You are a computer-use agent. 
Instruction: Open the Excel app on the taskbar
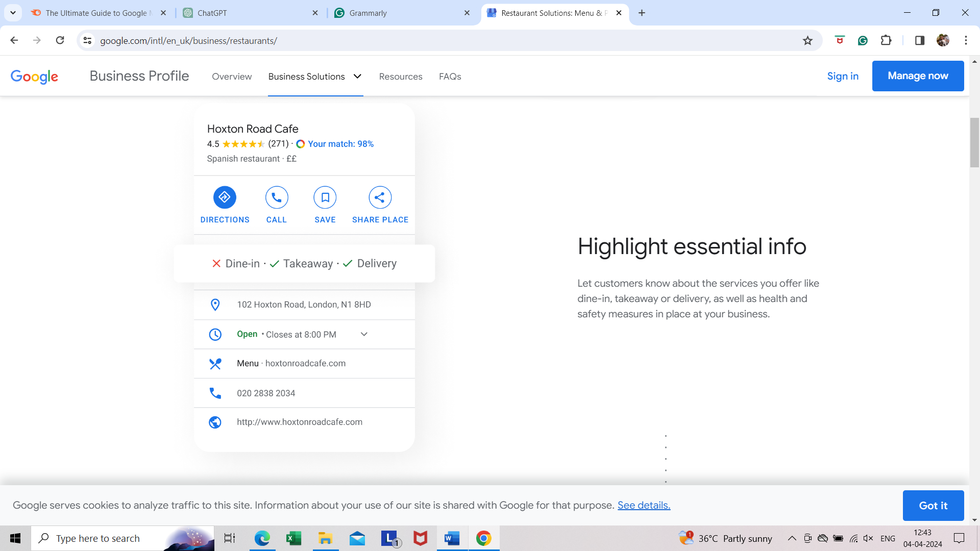pos(293,538)
